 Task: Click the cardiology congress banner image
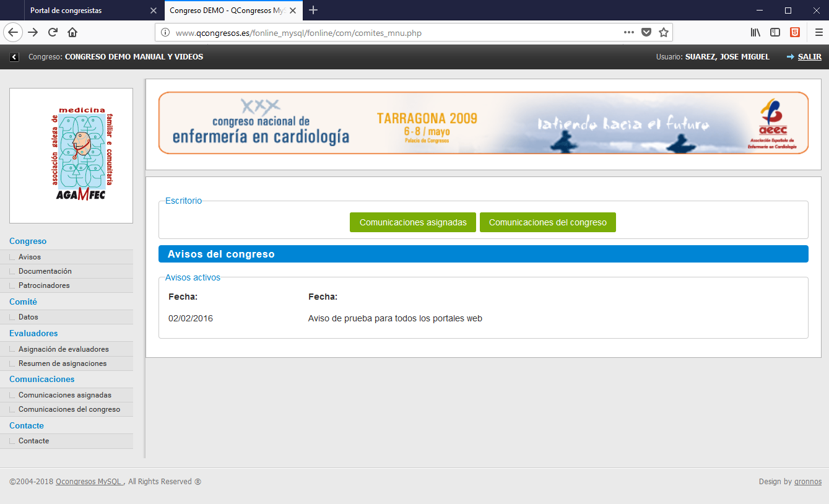click(483, 123)
